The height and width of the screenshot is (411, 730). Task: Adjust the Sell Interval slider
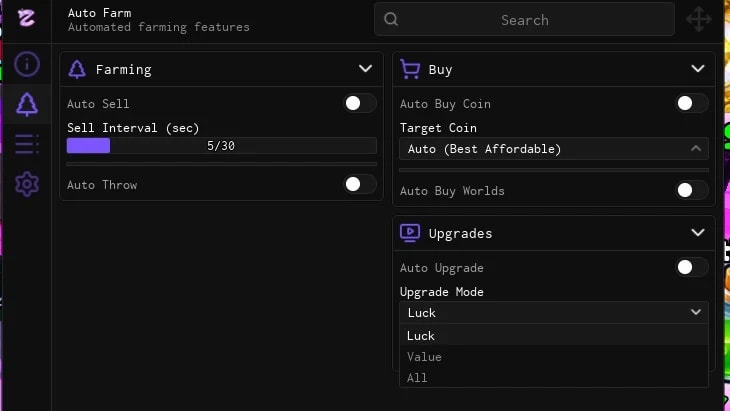click(222, 146)
